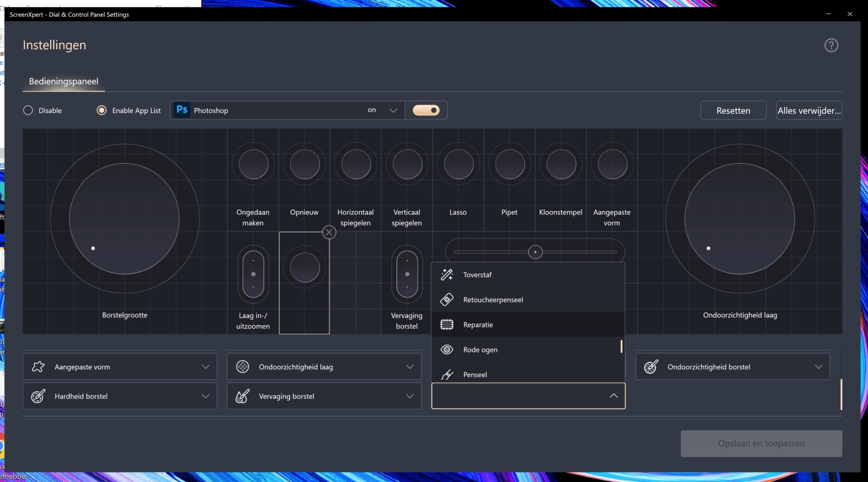Click the Pipet button knob
This screenshot has height=482, width=868.
[509, 164]
